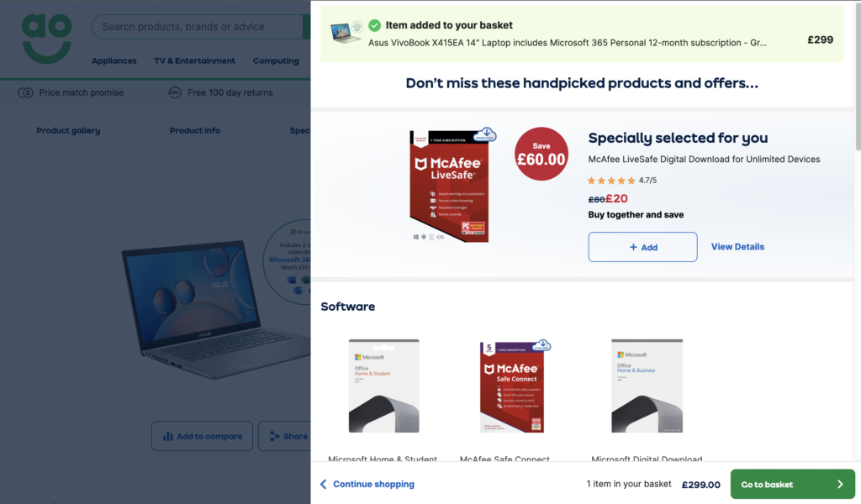Click the Add to compare chart icon

168,437
